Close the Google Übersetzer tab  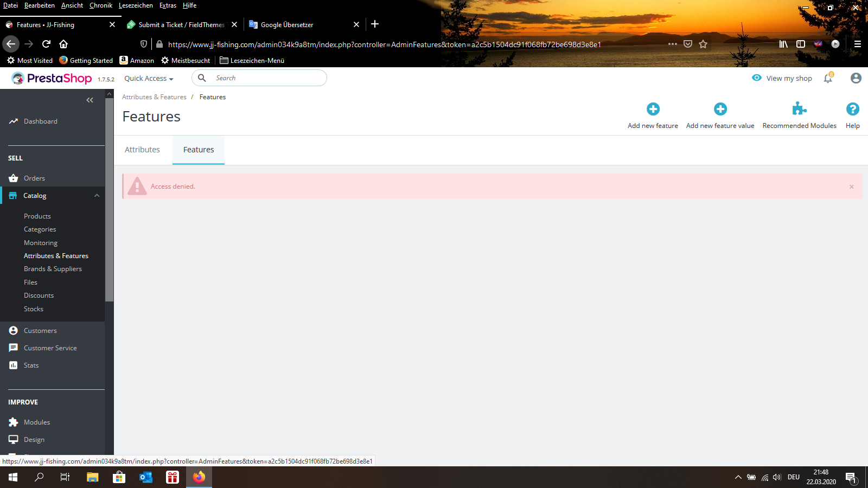(x=356, y=24)
